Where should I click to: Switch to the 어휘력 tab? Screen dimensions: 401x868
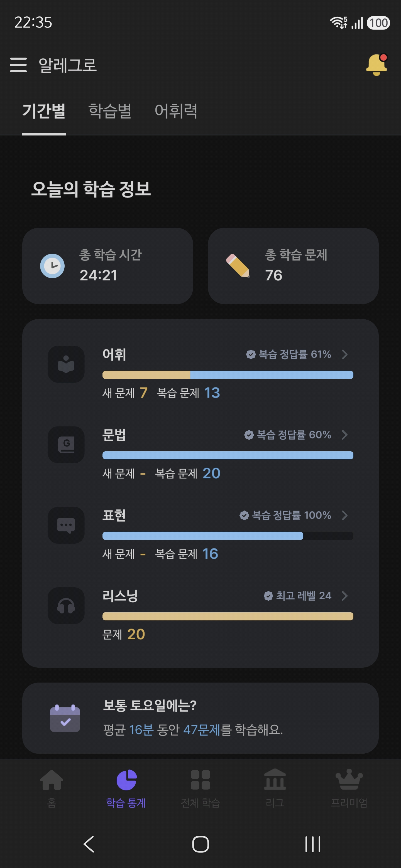[176, 111]
